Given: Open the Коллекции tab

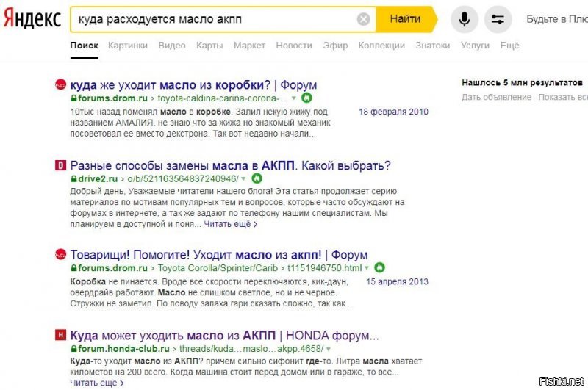Looking at the screenshot, I should click(381, 46).
